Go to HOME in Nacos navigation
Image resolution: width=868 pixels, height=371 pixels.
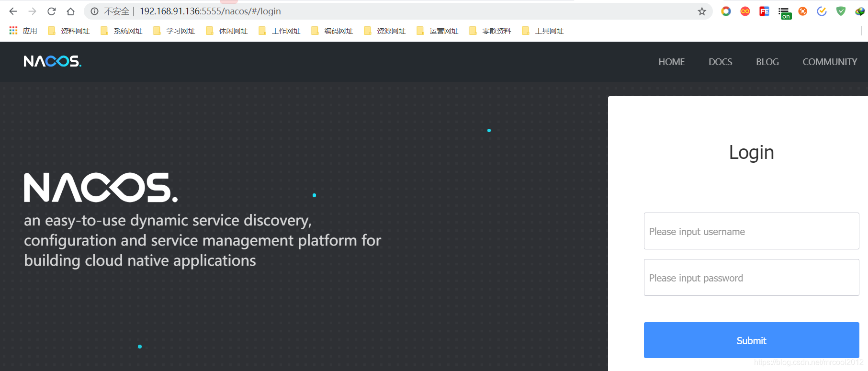(671, 62)
